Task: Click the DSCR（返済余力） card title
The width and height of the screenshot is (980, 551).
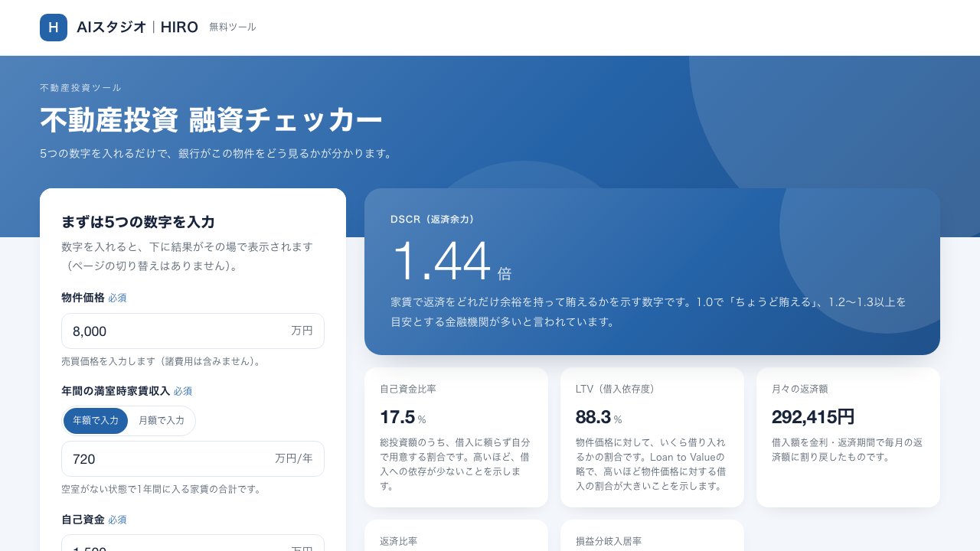Action: pyautogui.click(x=433, y=220)
